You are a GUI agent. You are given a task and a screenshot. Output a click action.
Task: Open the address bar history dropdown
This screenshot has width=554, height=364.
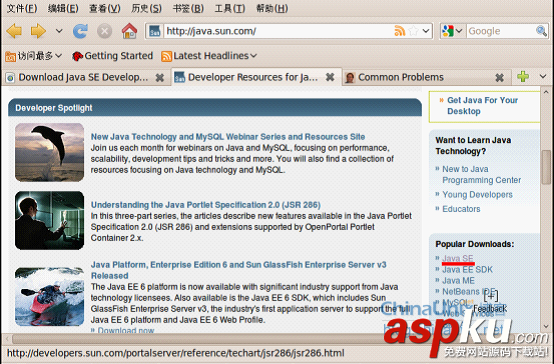tap(426, 31)
